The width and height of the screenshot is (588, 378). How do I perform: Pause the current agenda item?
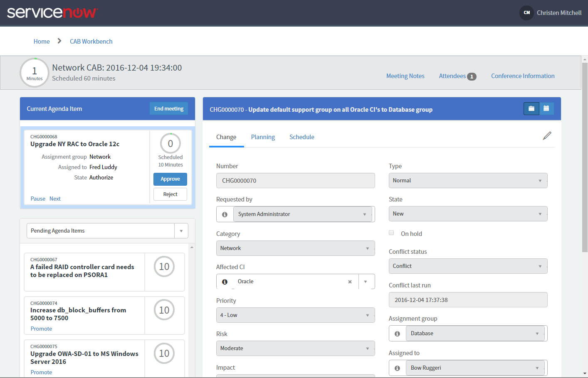[x=38, y=199]
